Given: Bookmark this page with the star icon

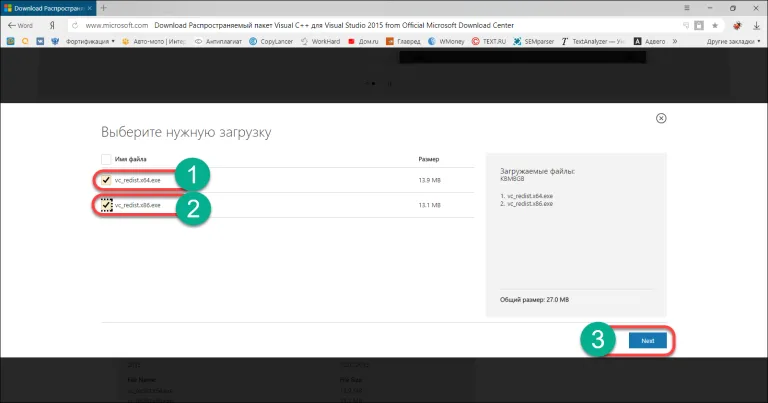Looking at the screenshot, I should tap(715, 25).
